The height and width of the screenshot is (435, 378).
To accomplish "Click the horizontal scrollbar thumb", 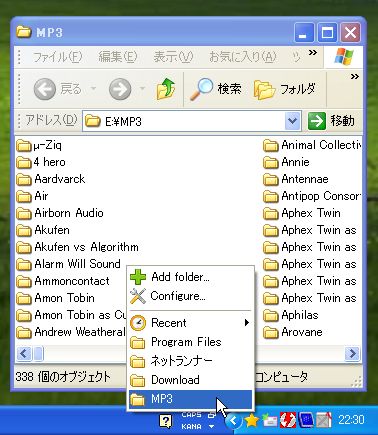I will (38, 353).
